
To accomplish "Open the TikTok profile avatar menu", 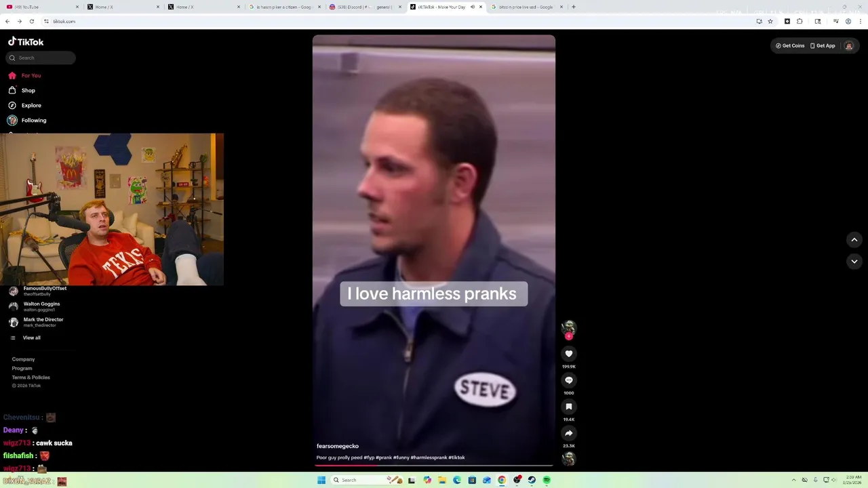I will coord(848,45).
